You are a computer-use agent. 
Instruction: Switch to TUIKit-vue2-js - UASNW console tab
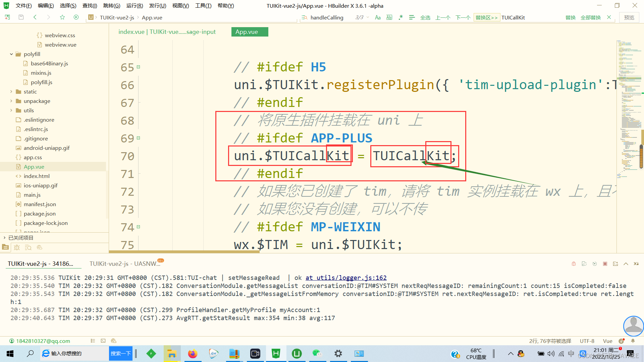click(125, 264)
